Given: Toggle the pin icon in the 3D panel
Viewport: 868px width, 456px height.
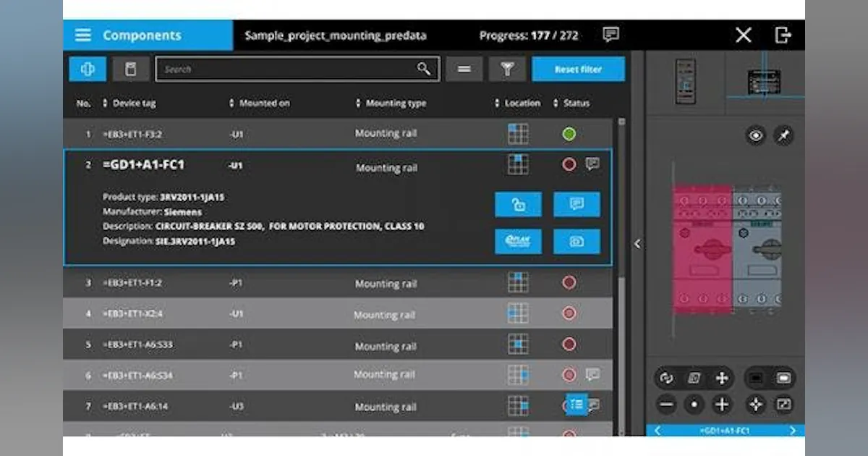Looking at the screenshot, I should point(784,135).
